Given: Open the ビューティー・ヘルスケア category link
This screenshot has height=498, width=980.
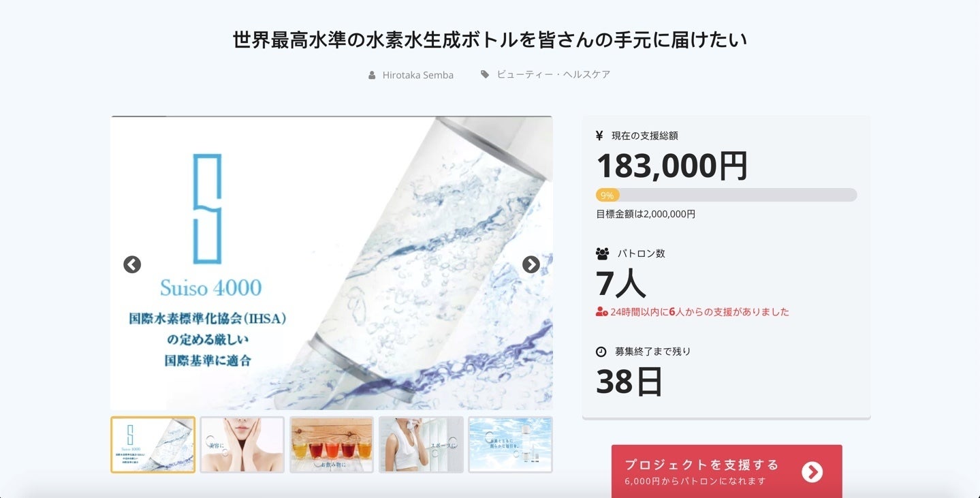Looking at the screenshot, I should [x=554, y=74].
